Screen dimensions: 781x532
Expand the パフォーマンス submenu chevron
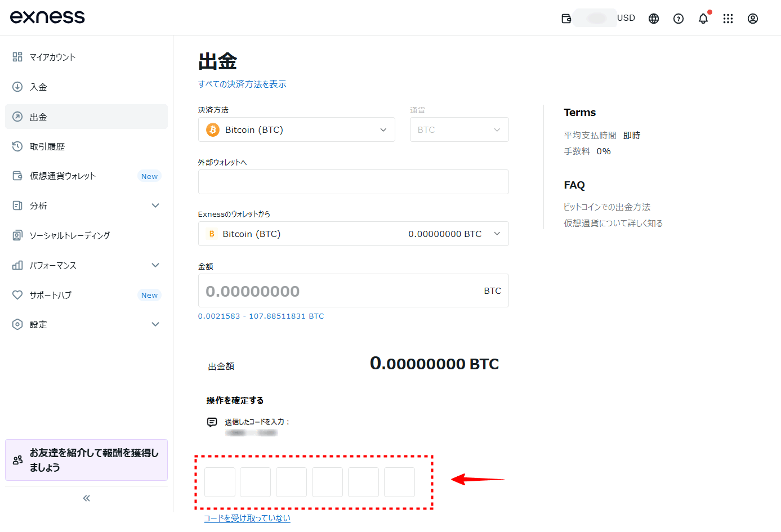pyautogui.click(x=155, y=265)
